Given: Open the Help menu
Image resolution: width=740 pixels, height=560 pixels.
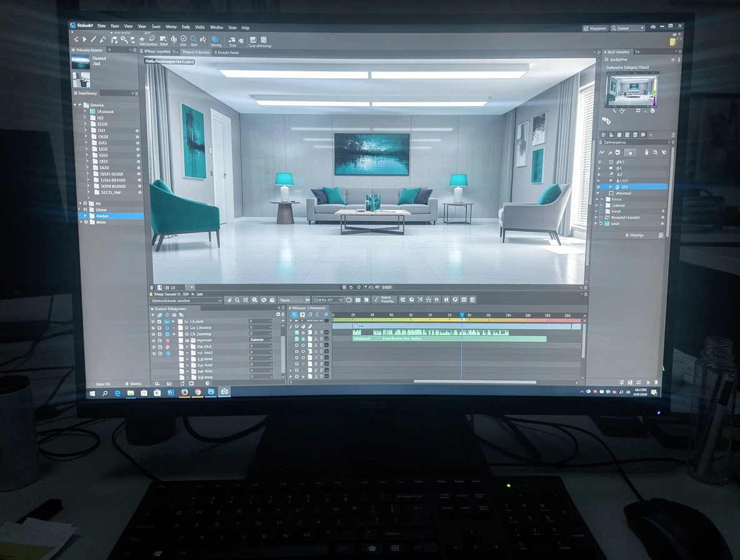Looking at the screenshot, I should 246,28.
